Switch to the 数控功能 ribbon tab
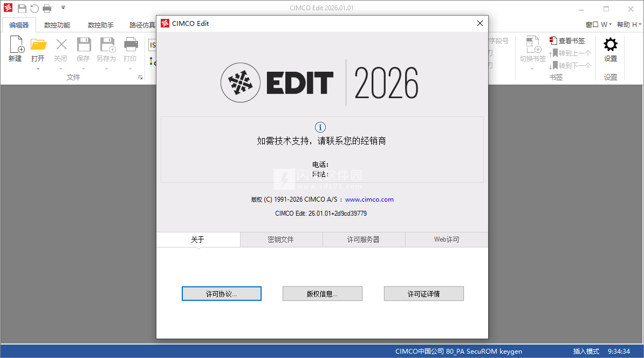Screen dimensions: 644x358 click(57, 25)
